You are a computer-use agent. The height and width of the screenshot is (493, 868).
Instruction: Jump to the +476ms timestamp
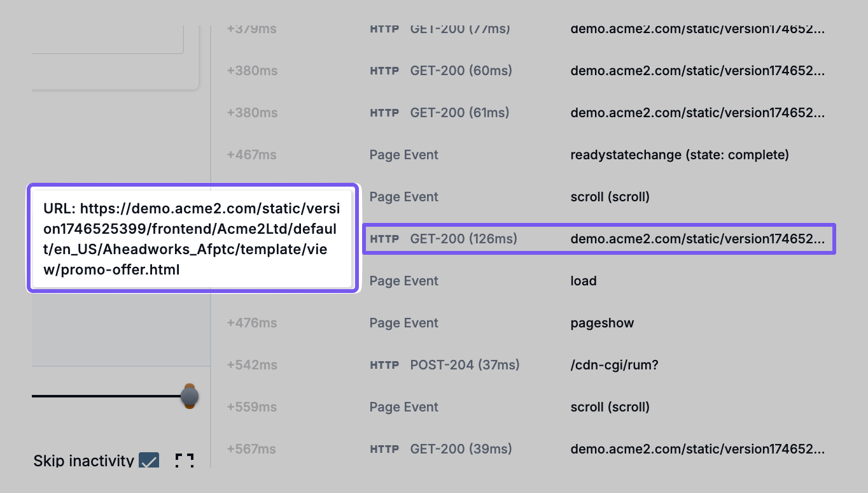(251, 323)
